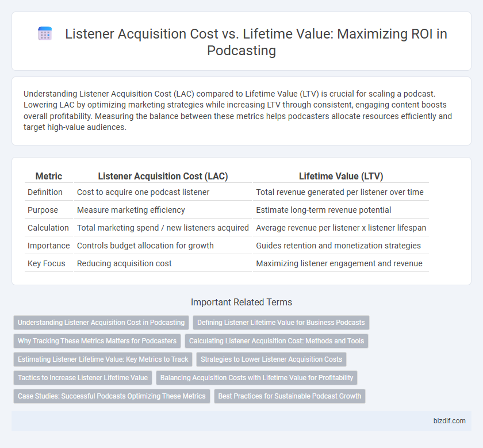483x448 pixels.
Task: Click the page title about Listener Acquisition Cost
Action: [x=256, y=42]
